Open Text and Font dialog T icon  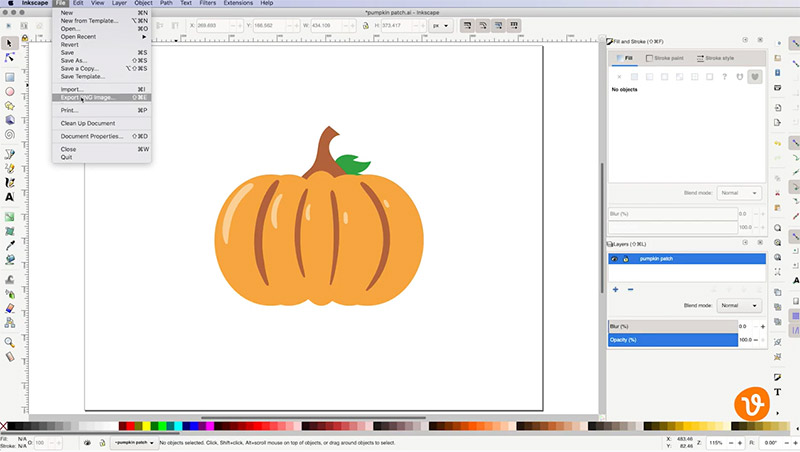coord(778,392)
